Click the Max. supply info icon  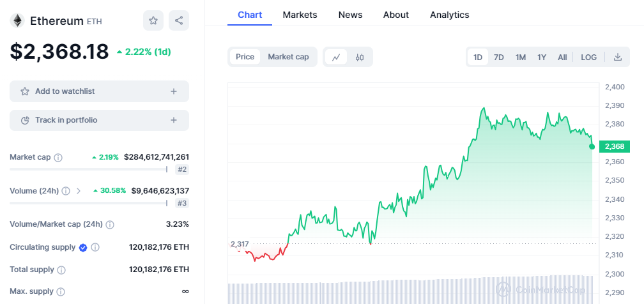click(x=60, y=292)
